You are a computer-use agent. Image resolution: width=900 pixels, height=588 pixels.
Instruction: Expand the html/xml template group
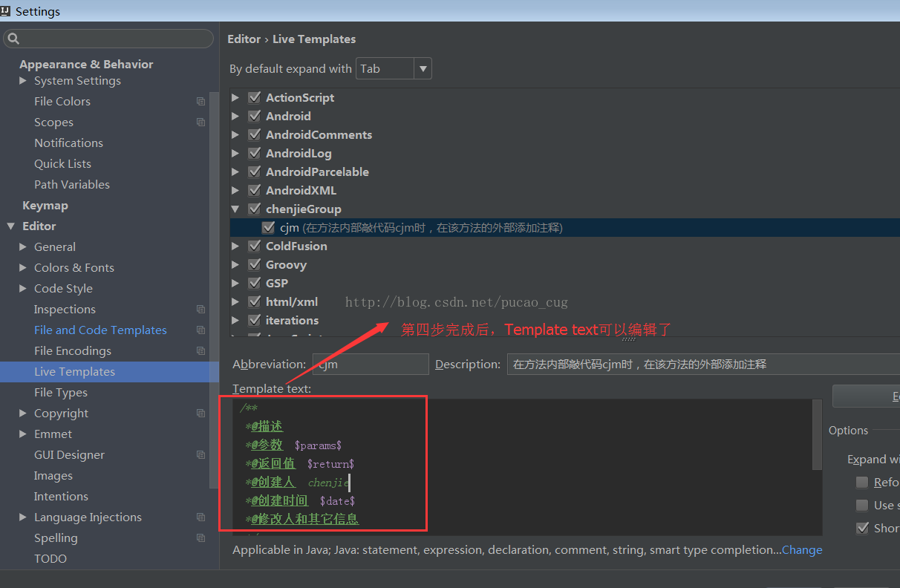(235, 301)
